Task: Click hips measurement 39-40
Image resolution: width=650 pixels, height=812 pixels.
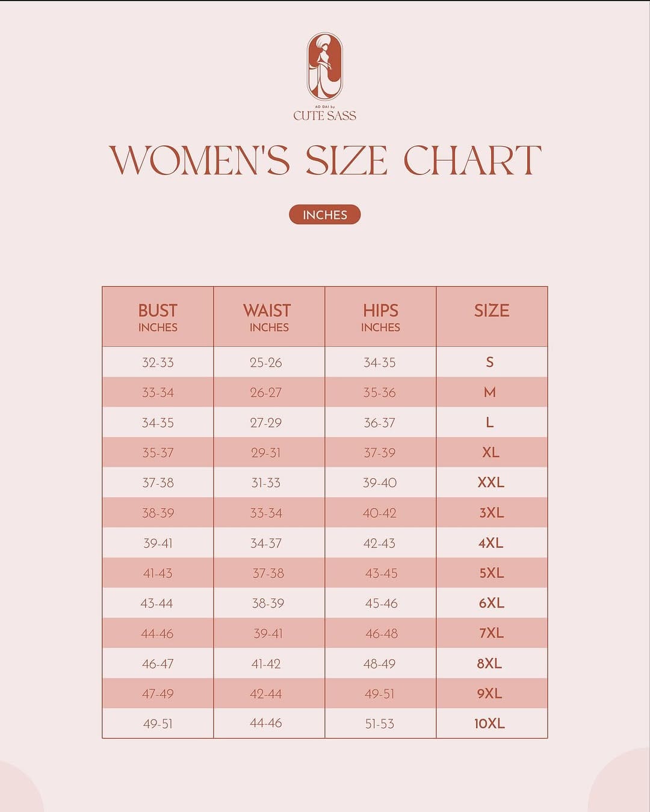Action: (x=380, y=483)
